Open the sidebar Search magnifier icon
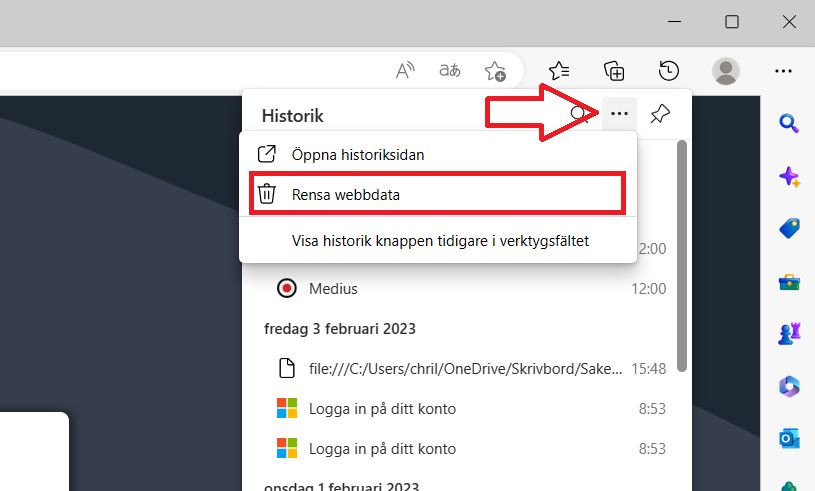815x491 pixels. click(x=788, y=123)
